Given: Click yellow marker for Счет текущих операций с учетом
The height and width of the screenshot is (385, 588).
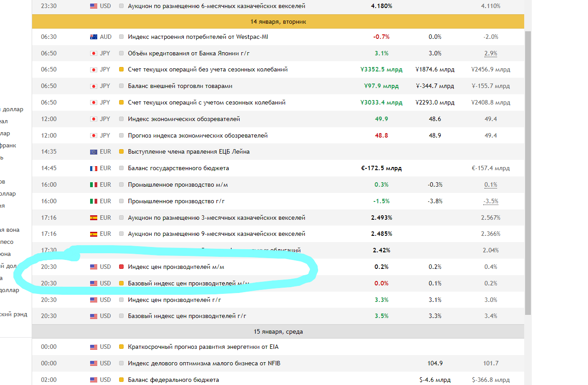Looking at the screenshot, I should (121, 103).
